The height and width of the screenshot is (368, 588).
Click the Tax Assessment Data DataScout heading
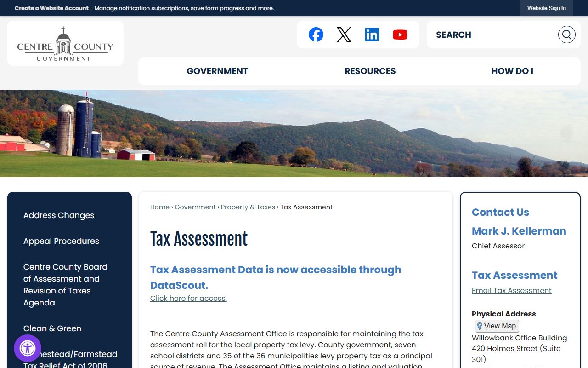coord(276,277)
